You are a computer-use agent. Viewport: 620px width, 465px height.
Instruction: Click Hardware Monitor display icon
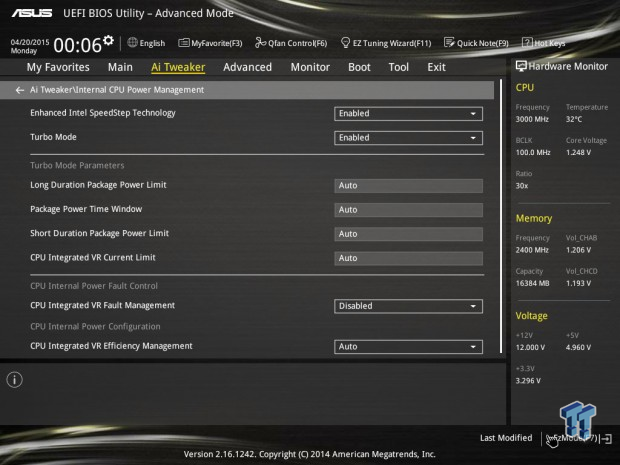[x=521, y=66]
